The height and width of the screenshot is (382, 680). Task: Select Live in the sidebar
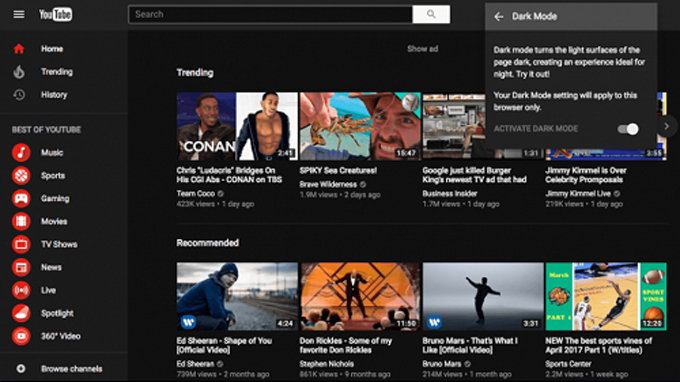point(48,291)
